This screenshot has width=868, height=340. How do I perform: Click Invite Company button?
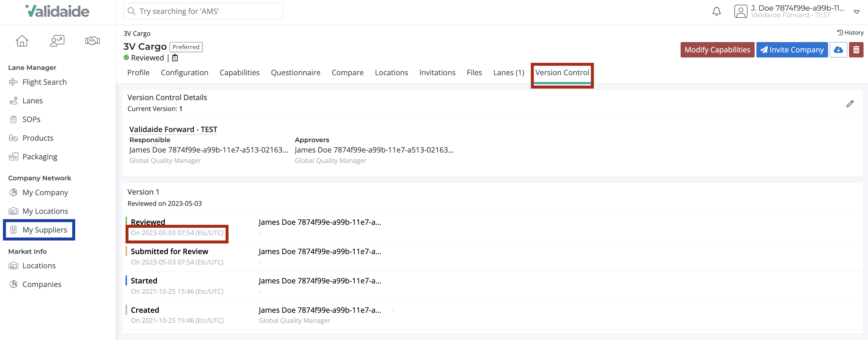pos(792,50)
